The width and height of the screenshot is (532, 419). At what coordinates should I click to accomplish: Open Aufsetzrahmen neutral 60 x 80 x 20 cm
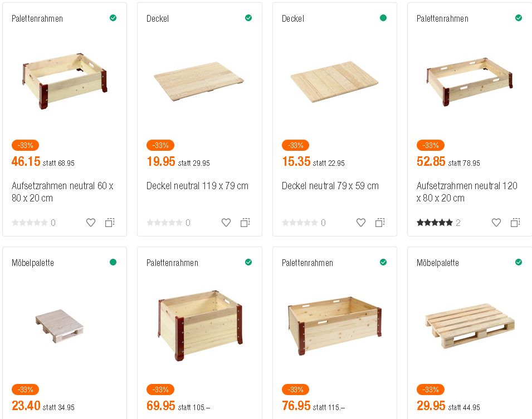pyautogui.click(x=62, y=192)
